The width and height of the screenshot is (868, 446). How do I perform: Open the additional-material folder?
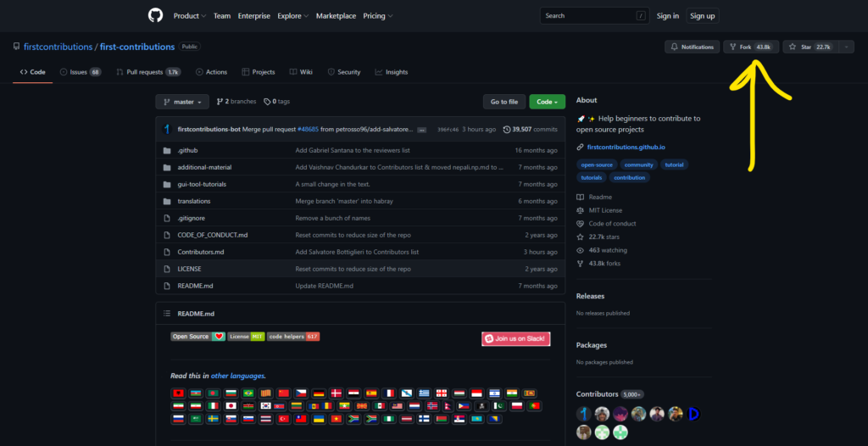click(x=205, y=167)
